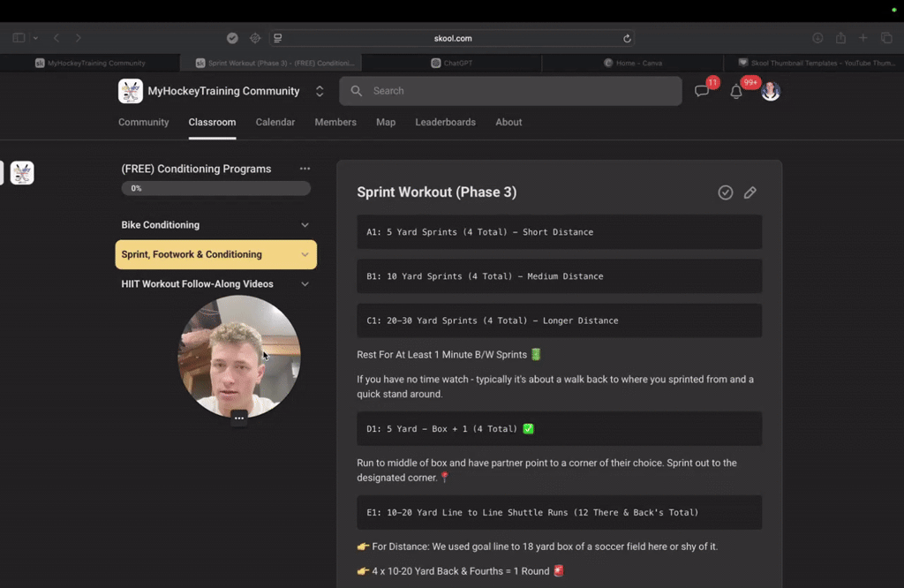Mark Sprint Workout lesson as complete
Viewport: 904px width, 588px height.
pos(726,192)
